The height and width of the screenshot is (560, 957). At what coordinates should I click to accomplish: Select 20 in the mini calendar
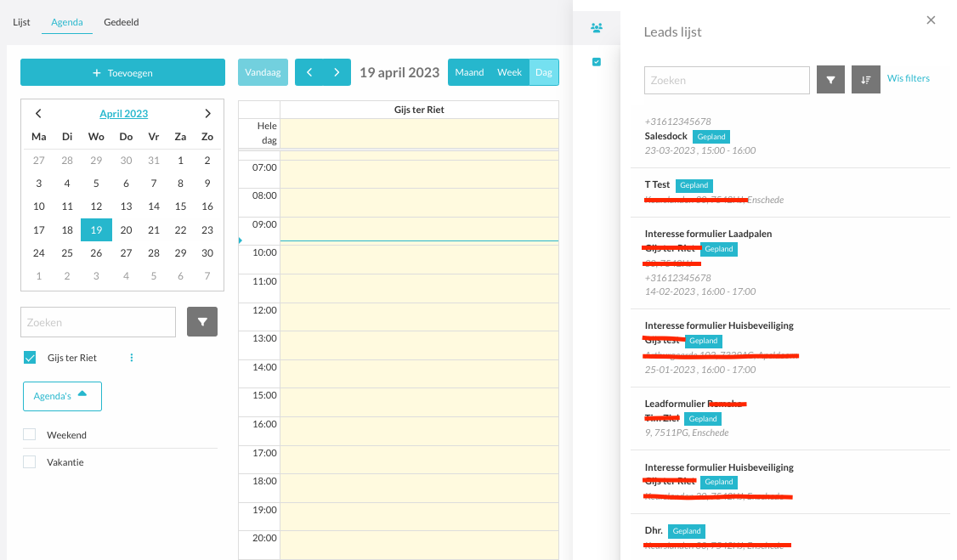point(127,230)
